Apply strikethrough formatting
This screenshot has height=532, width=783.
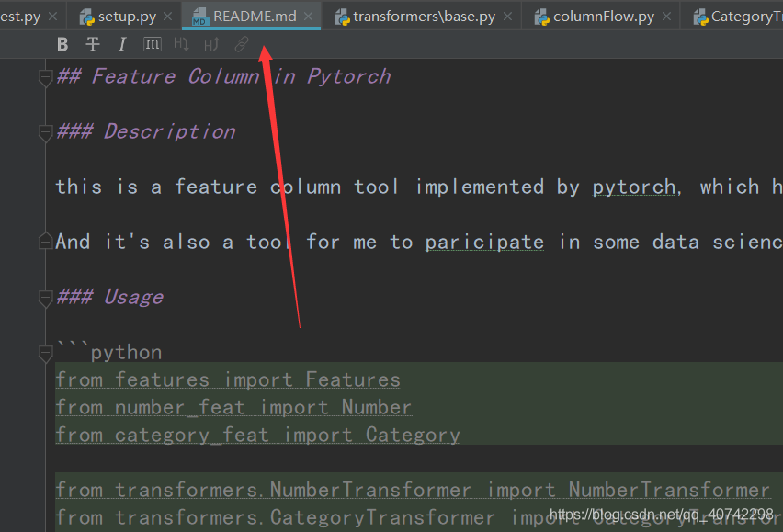(x=93, y=44)
